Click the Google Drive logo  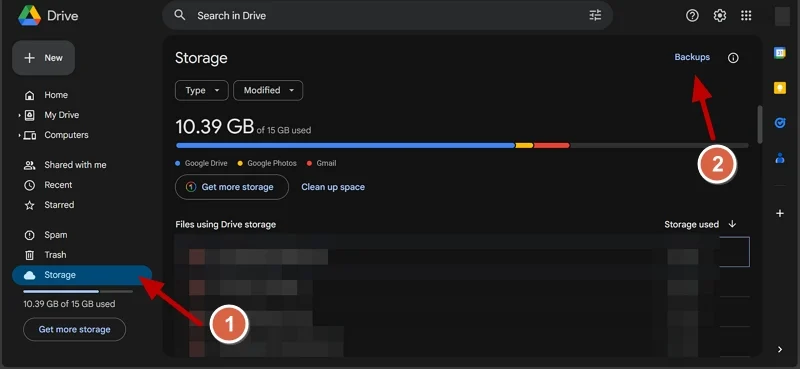point(30,15)
